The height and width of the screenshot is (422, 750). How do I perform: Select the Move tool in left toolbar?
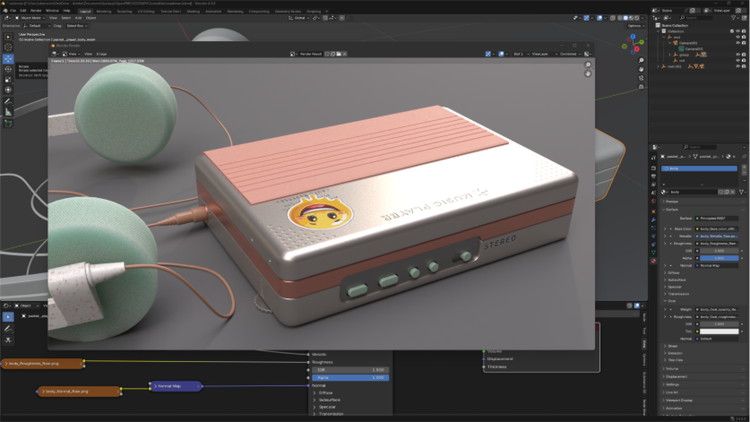(x=8, y=59)
